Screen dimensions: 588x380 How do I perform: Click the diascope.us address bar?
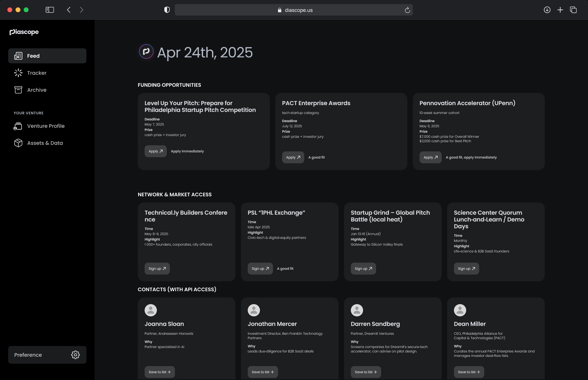(294, 10)
